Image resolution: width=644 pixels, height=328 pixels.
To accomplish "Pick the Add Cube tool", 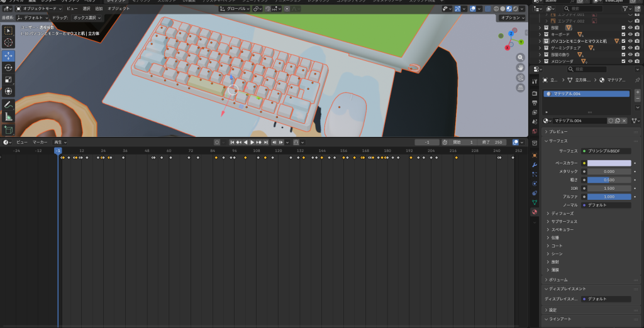I will pos(9,129).
